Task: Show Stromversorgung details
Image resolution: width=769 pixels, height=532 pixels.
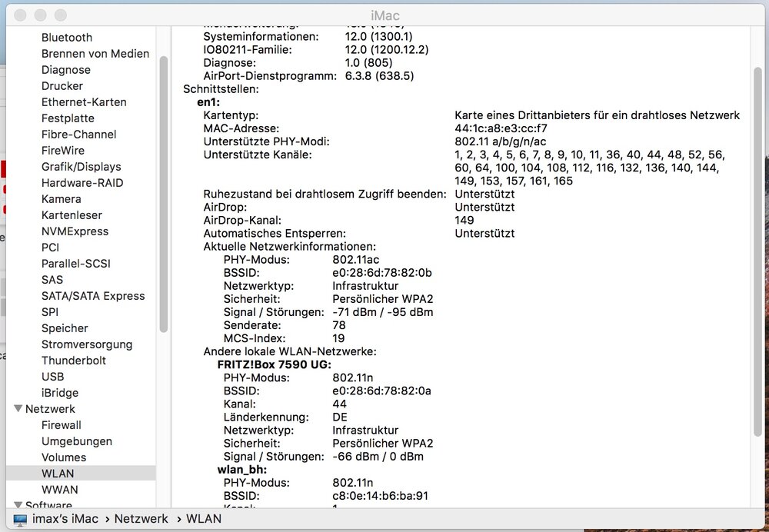Action: 86,344
